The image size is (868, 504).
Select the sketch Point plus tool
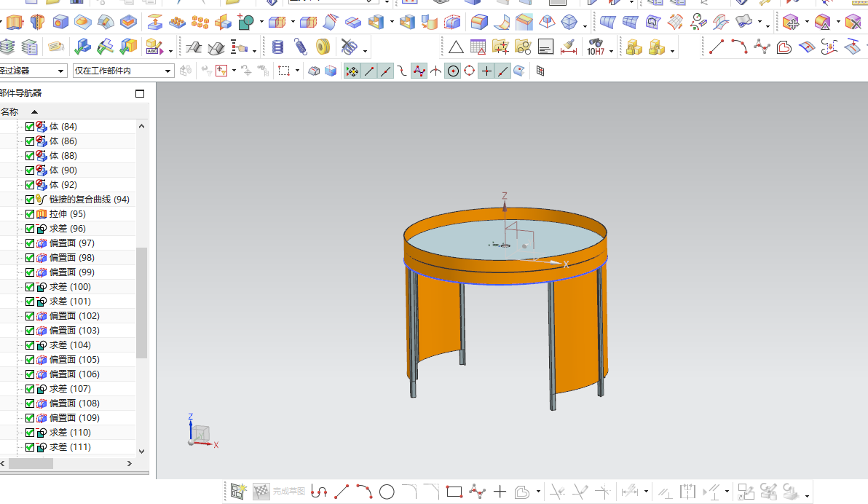point(500,492)
